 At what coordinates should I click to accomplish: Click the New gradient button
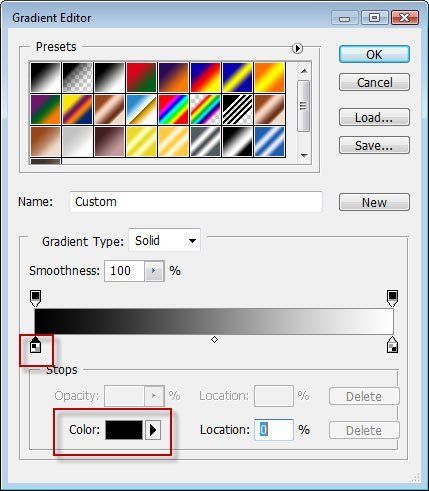[x=374, y=202]
